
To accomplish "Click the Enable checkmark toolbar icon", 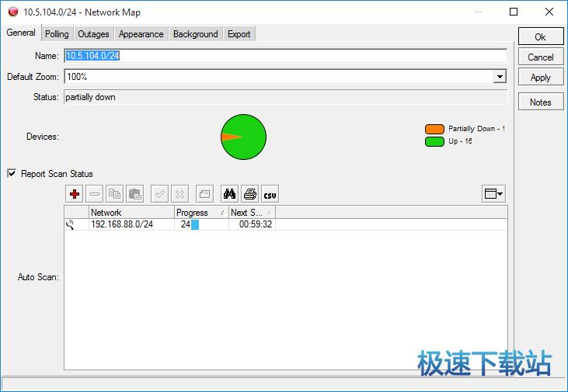I will [159, 194].
